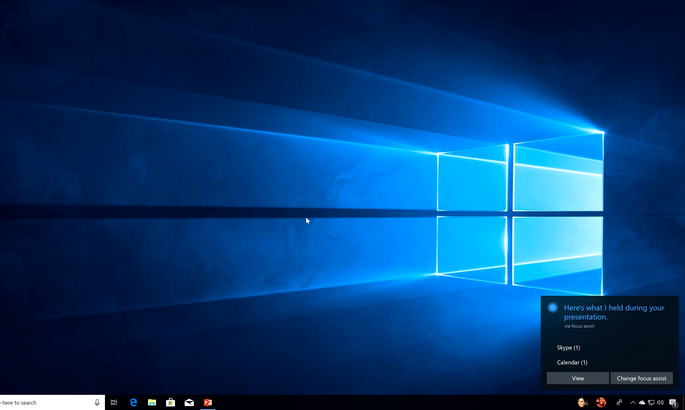The image size is (685, 410).
Task: Open Microsoft Store from the taskbar
Action: [170, 403]
